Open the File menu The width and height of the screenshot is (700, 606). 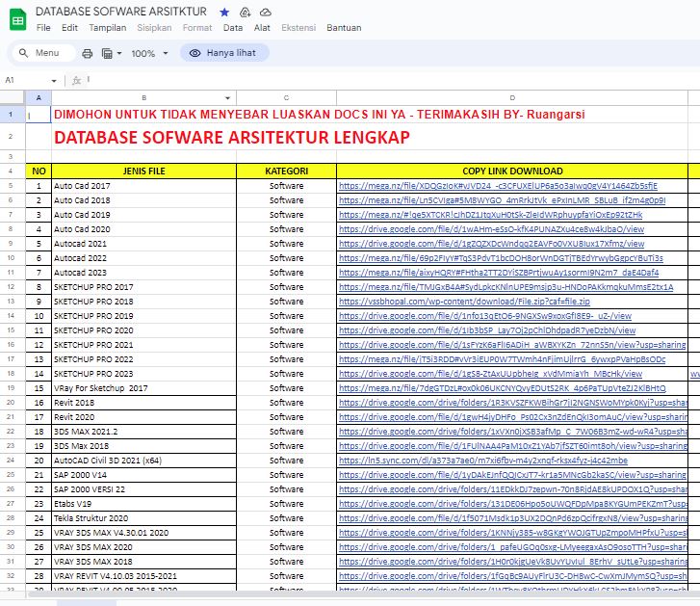[x=43, y=28]
